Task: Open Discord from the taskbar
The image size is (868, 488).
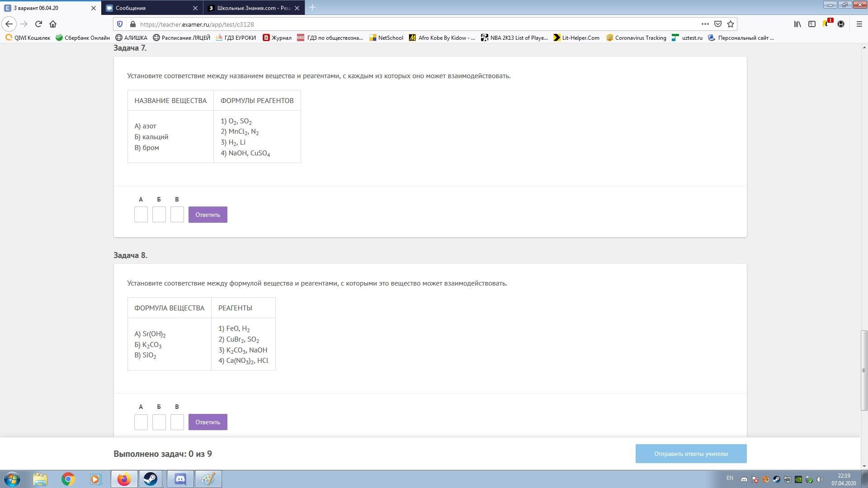Action: pos(180,479)
